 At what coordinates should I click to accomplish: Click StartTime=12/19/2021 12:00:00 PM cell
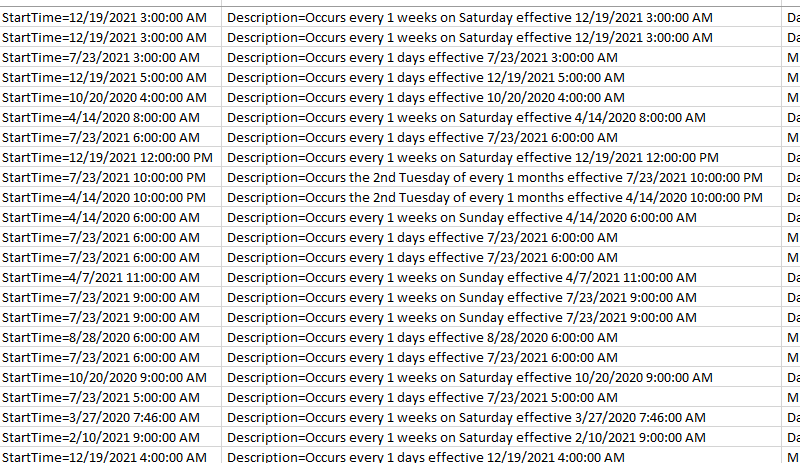pyautogui.click(x=111, y=158)
